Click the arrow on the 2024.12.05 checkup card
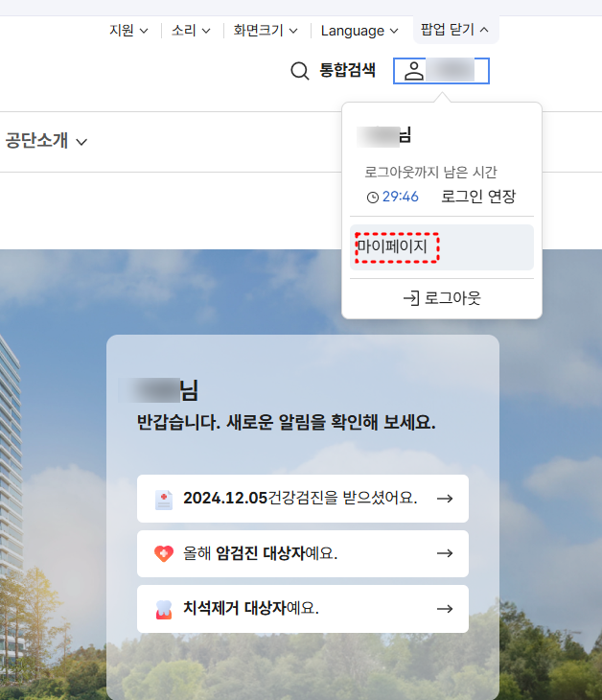602x700 pixels. point(445,499)
